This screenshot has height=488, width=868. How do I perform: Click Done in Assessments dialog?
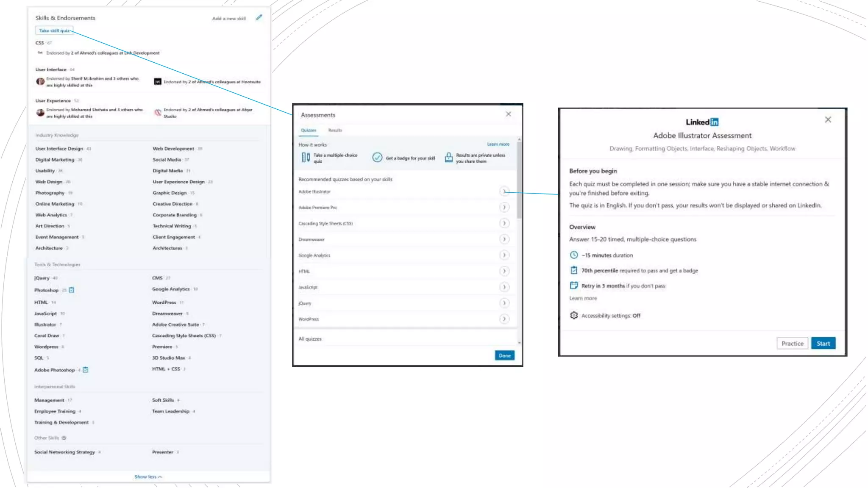(504, 355)
